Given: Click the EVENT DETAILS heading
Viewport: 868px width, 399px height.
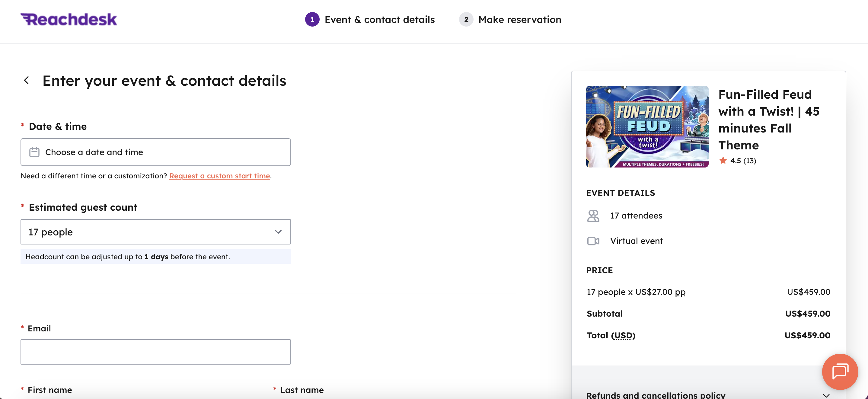Looking at the screenshot, I should 621,193.
